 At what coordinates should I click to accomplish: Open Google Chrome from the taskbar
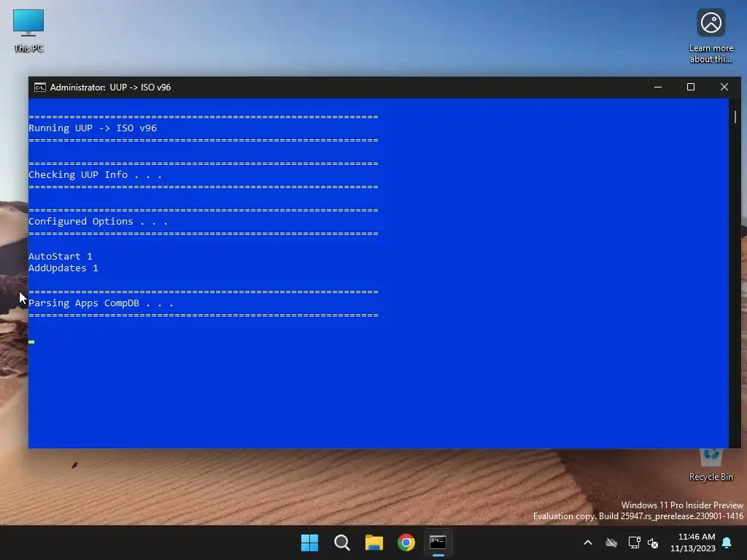coord(406,542)
